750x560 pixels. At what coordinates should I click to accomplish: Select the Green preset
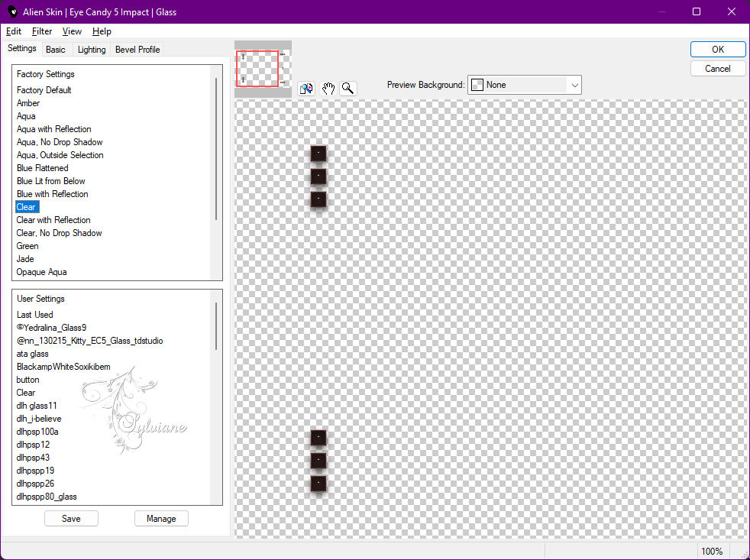click(x=27, y=245)
